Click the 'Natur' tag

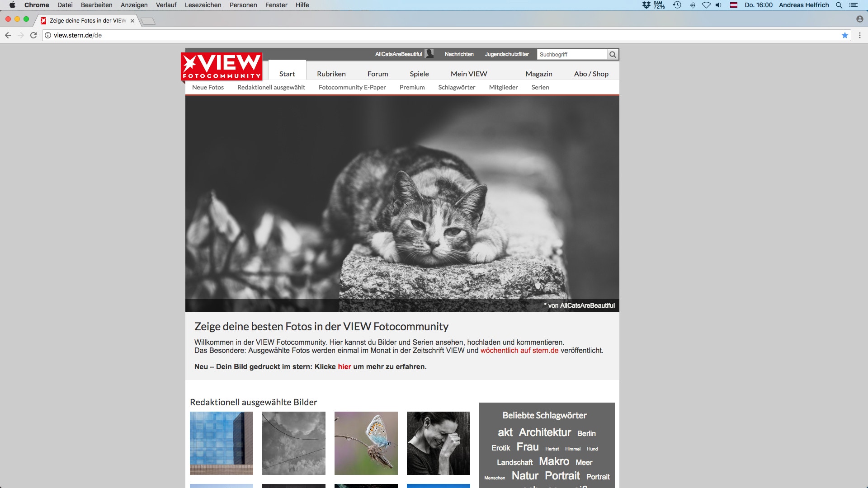pos(525,476)
